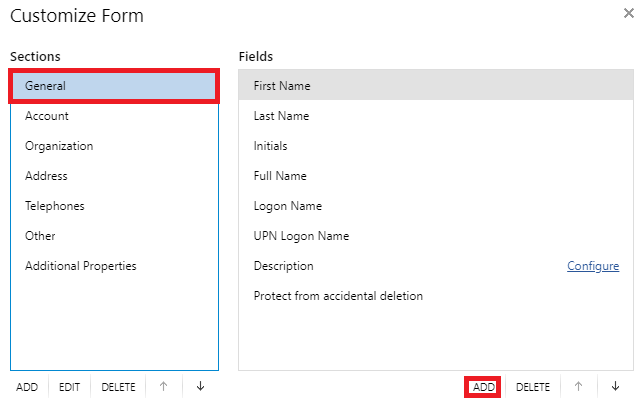Select the General section
Viewport: 642px width, 400px height.
[114, 86]
